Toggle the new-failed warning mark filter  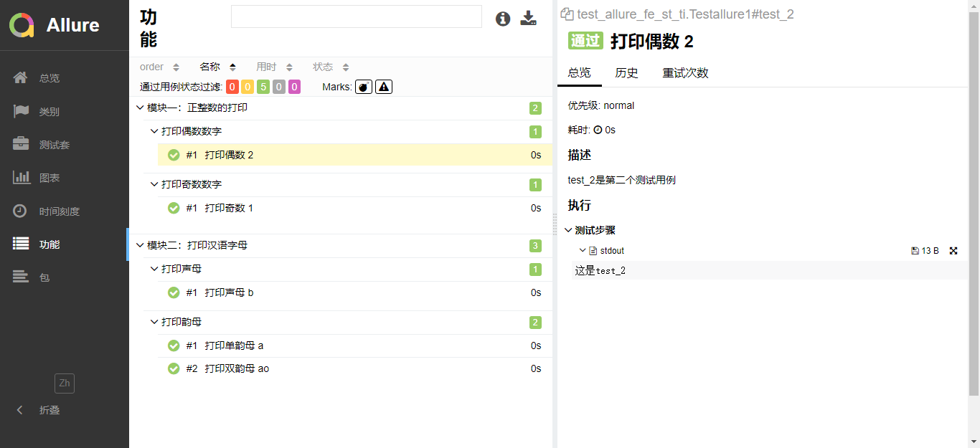pyautogui.click(x=384, y=87)
